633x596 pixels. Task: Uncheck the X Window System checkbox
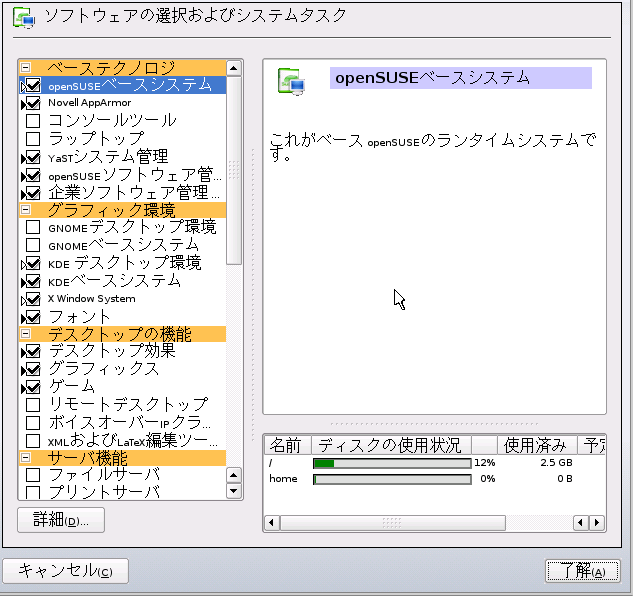pyautogui.click(x=33, y=299)
